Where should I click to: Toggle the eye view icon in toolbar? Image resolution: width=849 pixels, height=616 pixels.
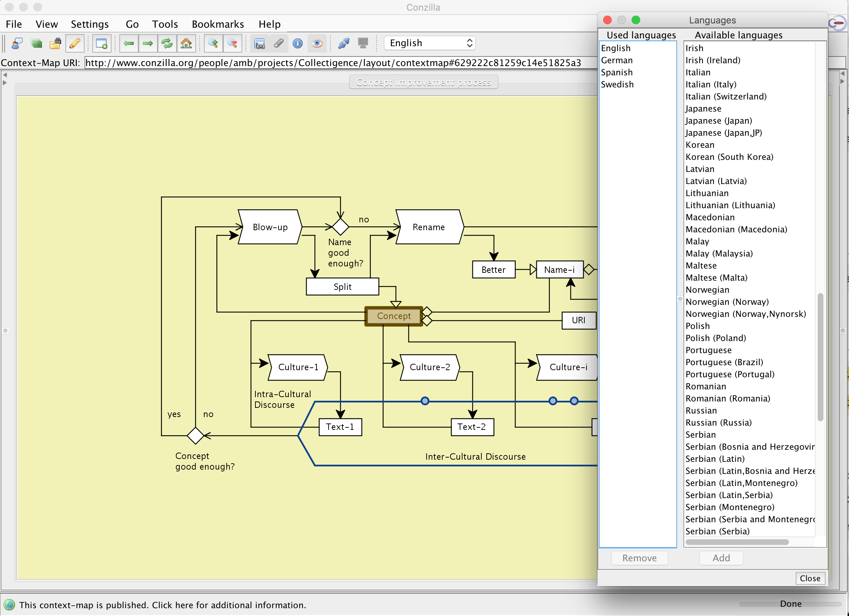[x=317, y=43]
